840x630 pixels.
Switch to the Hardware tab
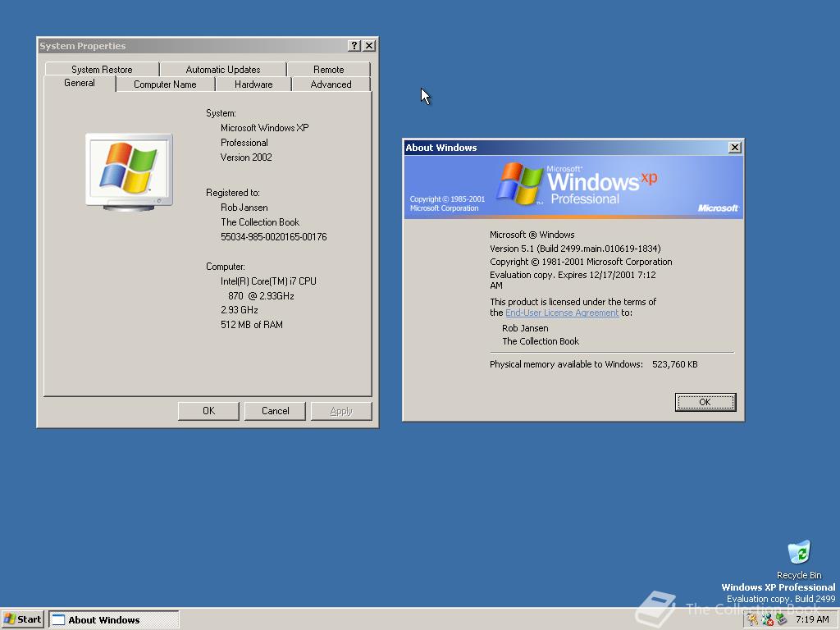(253, 84)
